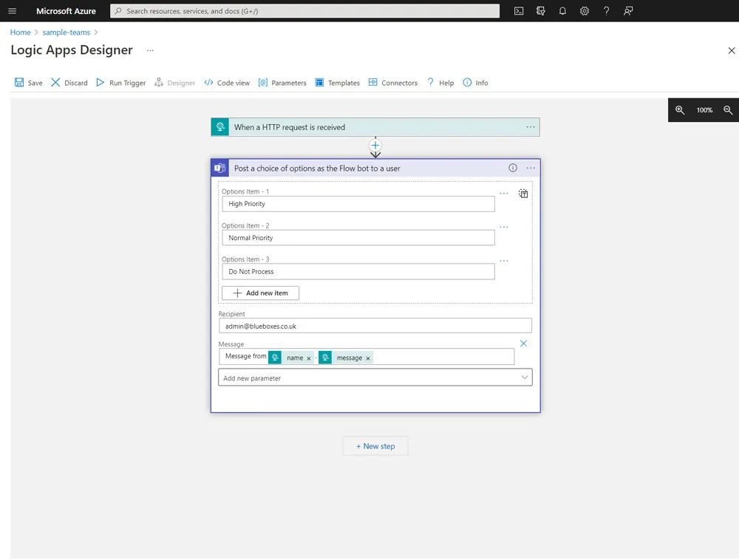
Task: Open the Azure portal hamburger menu
Action: [13, 11]
